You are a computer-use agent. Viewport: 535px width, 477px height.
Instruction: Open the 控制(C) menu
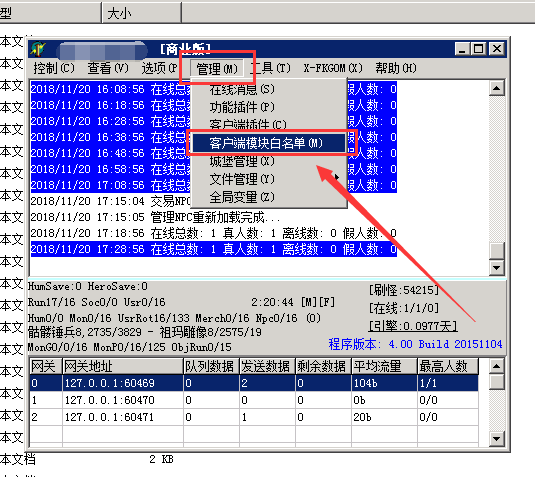click(x=54, y=68)
